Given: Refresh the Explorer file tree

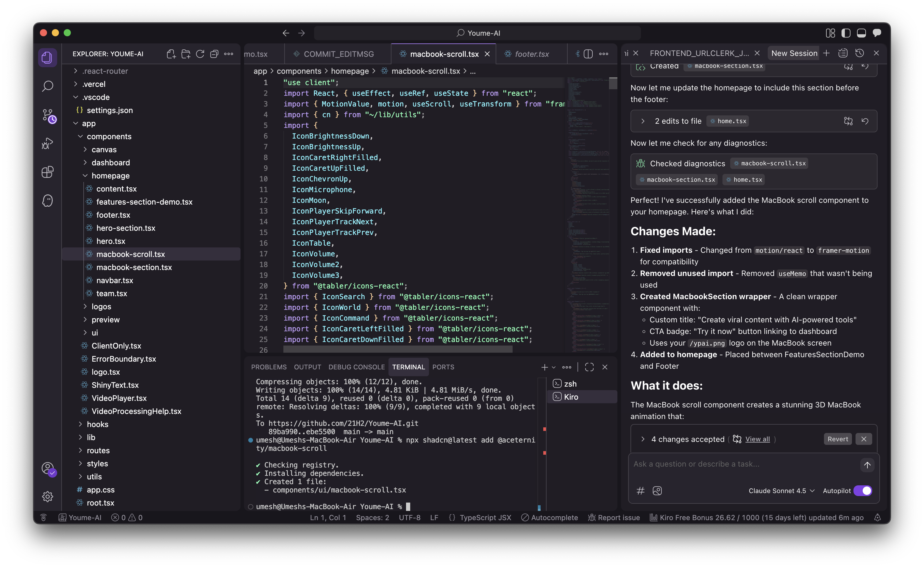Looking at the screenshot, I should pos(200,54).
